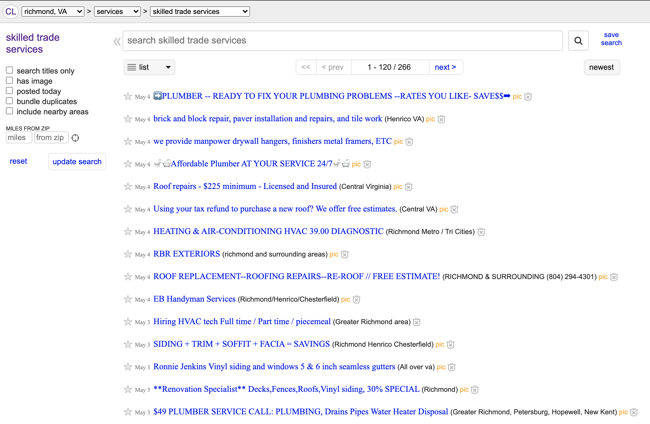The width and height of the screenshot is (650, 424).
Task: Go to next page of results
Action: 445,67
